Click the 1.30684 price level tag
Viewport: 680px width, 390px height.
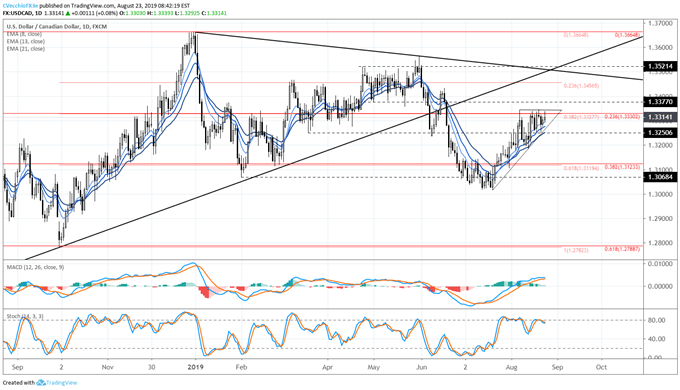[x=660, y=177]
